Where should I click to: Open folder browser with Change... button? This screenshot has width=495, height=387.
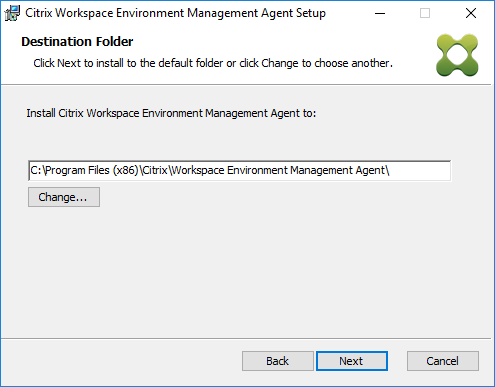tap(64, 197)
